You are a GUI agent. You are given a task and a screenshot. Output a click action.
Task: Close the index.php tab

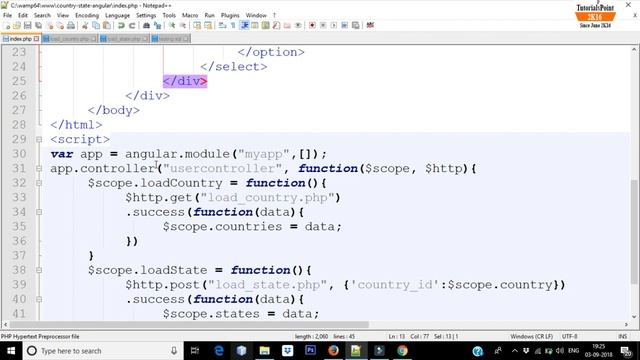(x=36, y=39)
